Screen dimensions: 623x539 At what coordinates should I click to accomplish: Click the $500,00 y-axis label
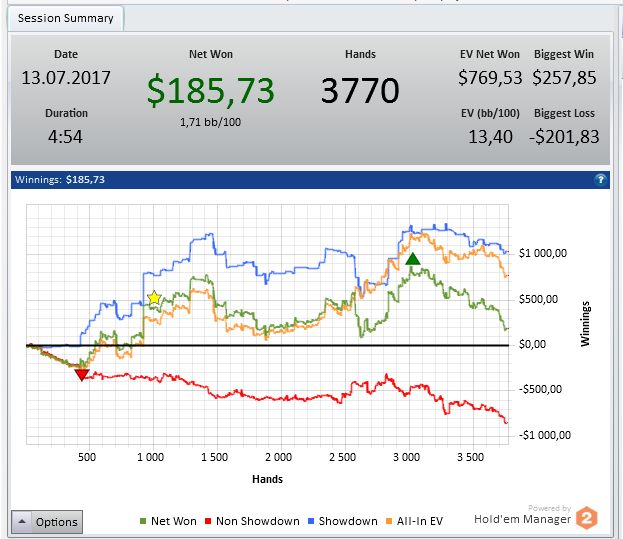pos(538,299)
